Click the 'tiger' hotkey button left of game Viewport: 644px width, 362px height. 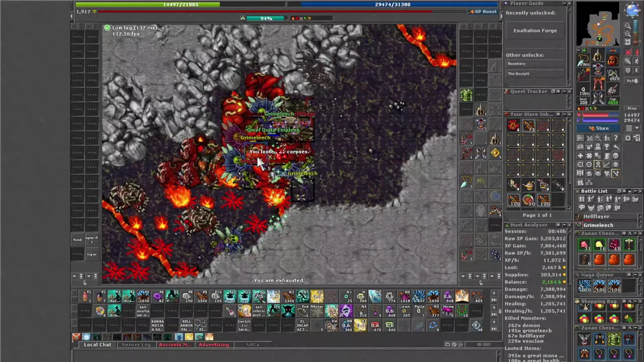(x=92, y=254)
